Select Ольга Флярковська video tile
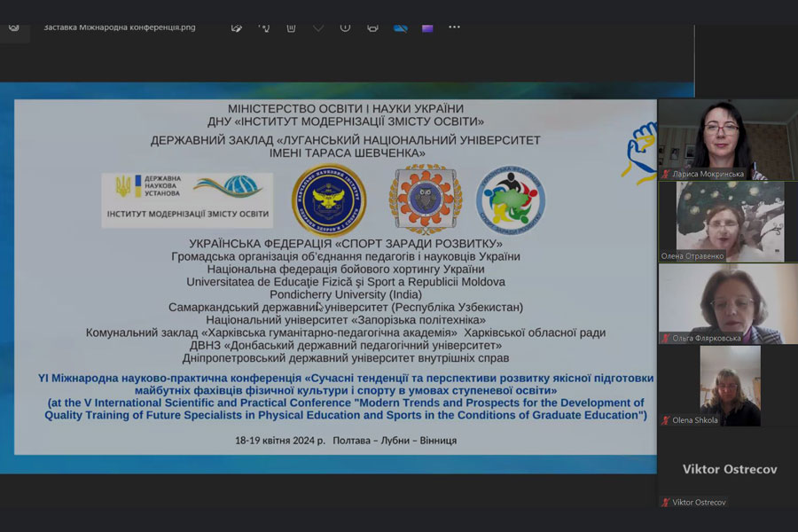 pyautogui.click(x=728, y=304)
